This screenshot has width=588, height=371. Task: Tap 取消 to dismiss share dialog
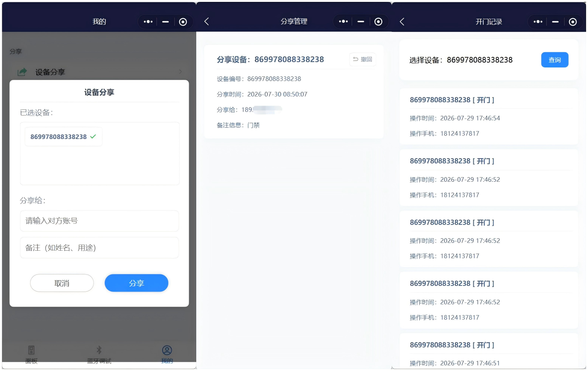click(62, 283)
